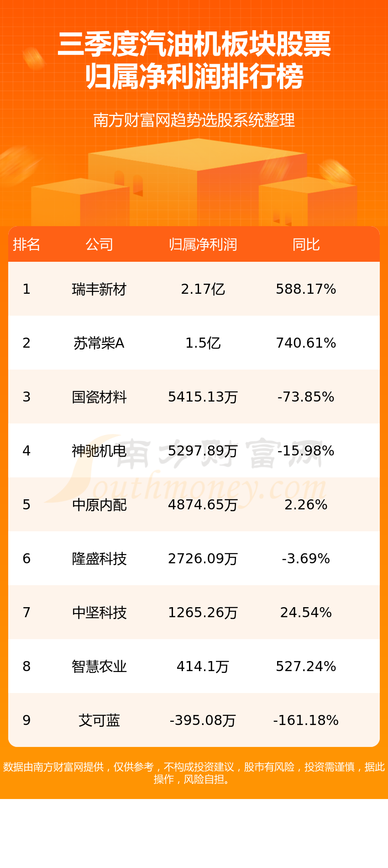Click the main title 三季度汽油机板块股票
The width and height of the screenshot is (388, 868).
tap(194, 44)
